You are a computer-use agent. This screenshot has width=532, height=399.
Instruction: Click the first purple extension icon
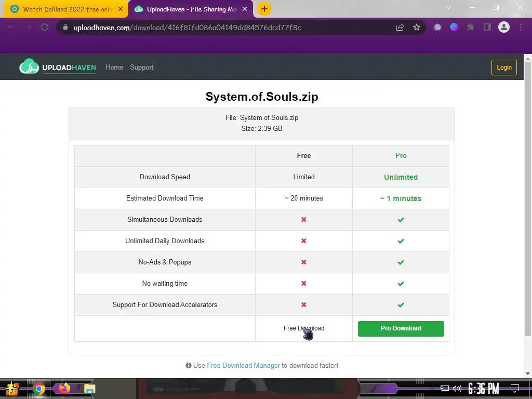(x=437, y=27)
